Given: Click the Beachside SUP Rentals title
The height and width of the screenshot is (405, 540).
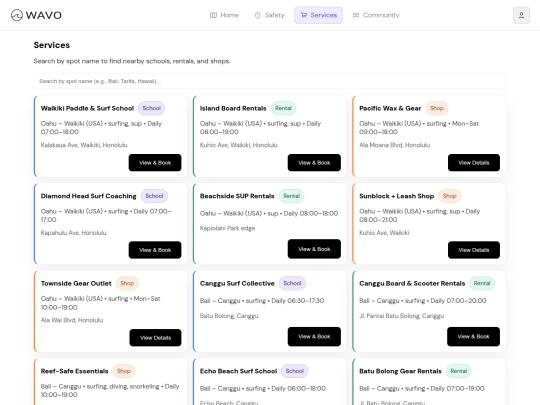Looking at the screenshot, I should (237, 196).
